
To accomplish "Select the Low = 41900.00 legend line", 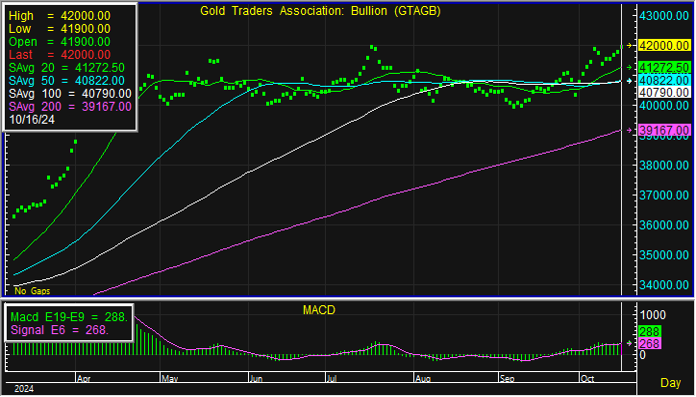I will (x=59, y=29).
